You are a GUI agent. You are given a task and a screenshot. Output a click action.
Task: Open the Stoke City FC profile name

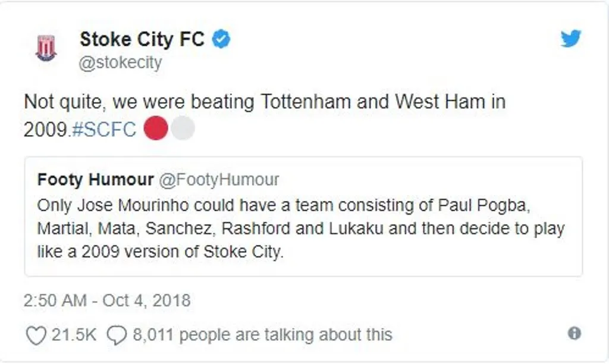142,39
